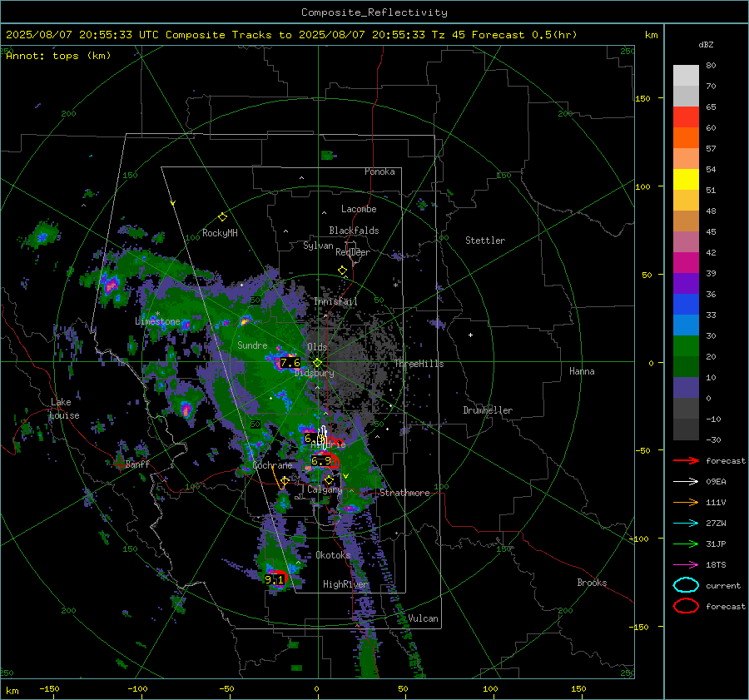Click the Lacombe city label
Screen dimensions: 749x700
359,209
